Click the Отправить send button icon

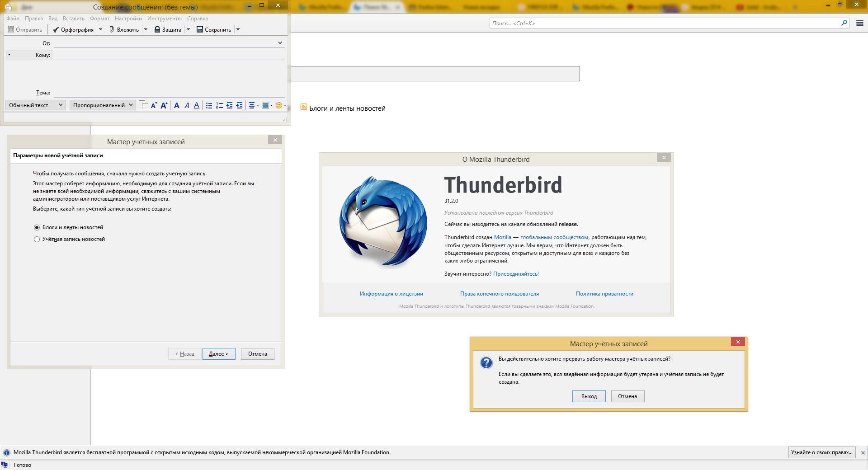pyautogui.click(x=11, y=30)
